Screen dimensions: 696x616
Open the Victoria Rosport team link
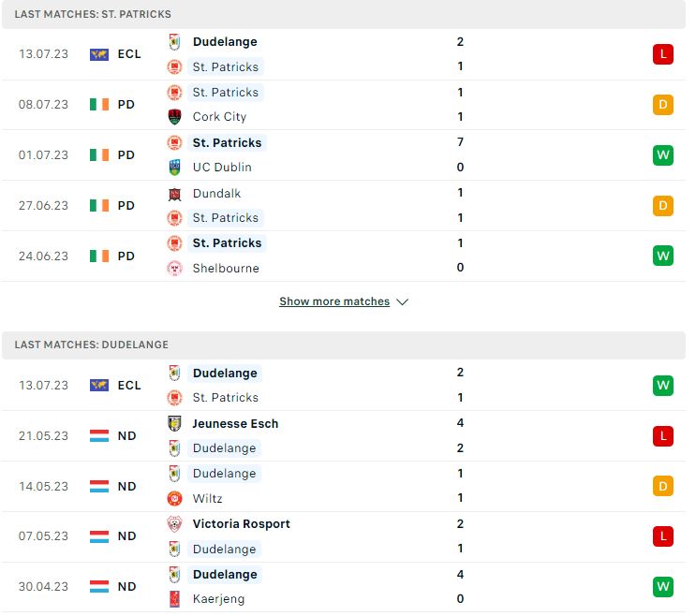241,523
